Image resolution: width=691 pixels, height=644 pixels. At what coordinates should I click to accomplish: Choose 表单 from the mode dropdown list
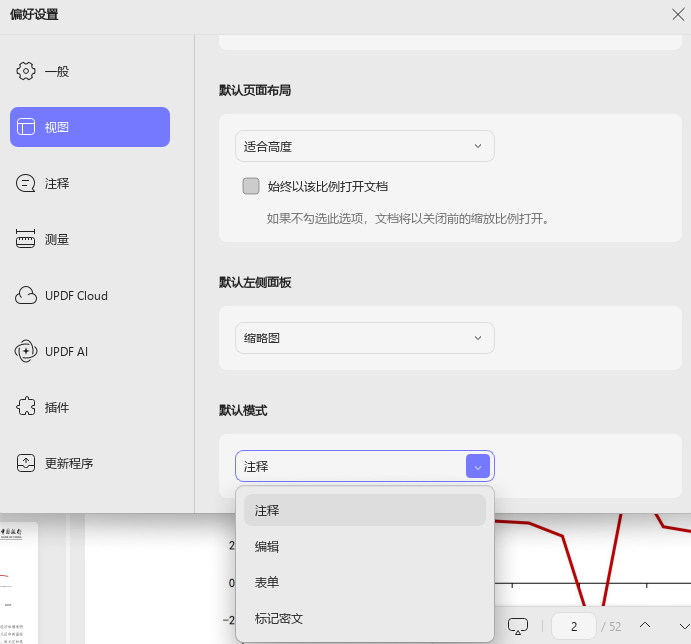coord(364,582)
